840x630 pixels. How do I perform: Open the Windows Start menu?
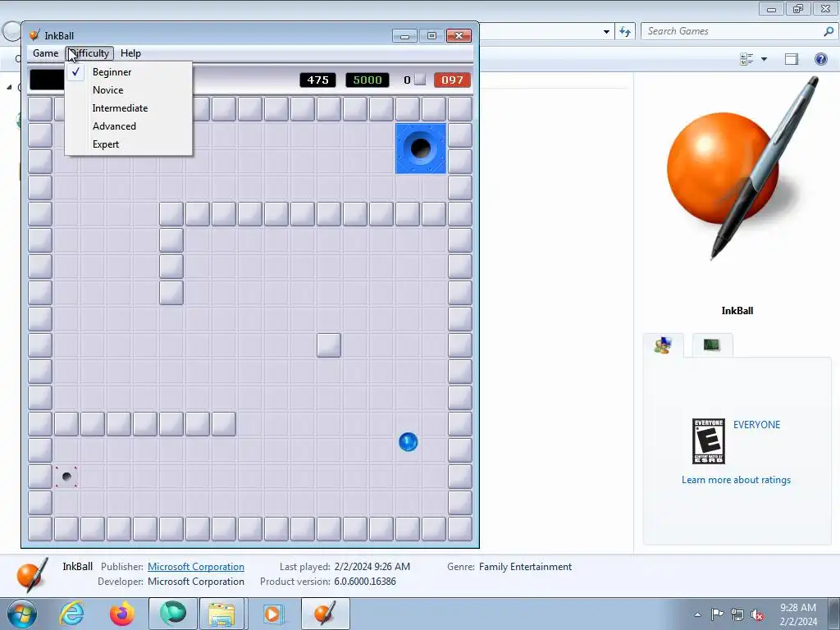21,614
